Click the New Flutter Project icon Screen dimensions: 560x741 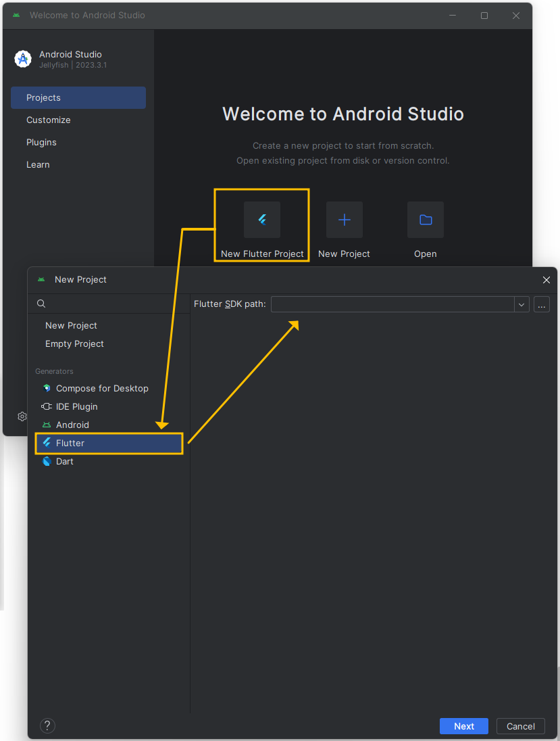click(262, 220)
